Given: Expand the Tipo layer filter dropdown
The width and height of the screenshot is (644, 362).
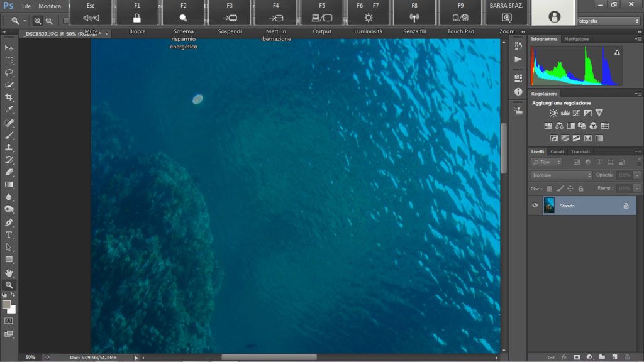Looking at the screenshot, I should (x=546, y=162).
